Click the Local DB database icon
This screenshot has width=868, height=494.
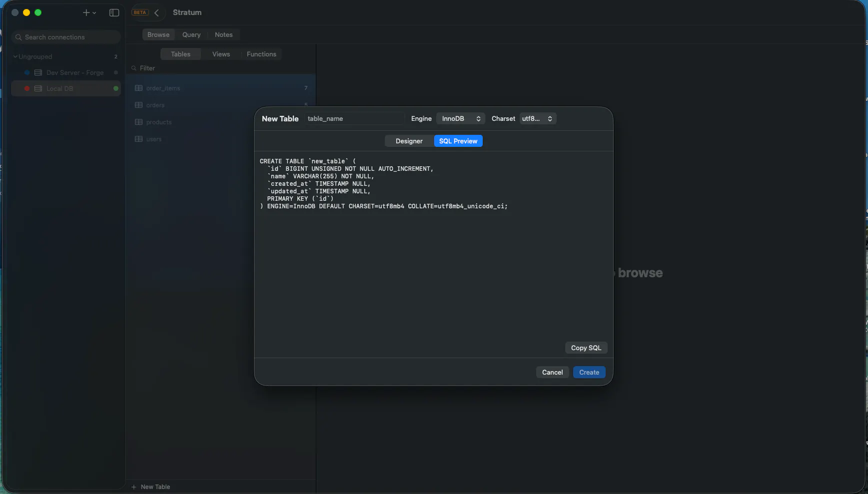[x=38, y=89]
